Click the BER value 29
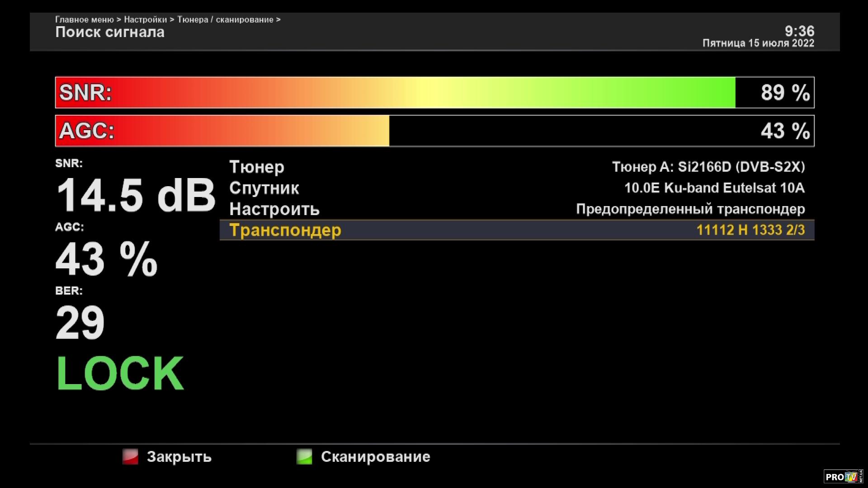 pos(80,323)
